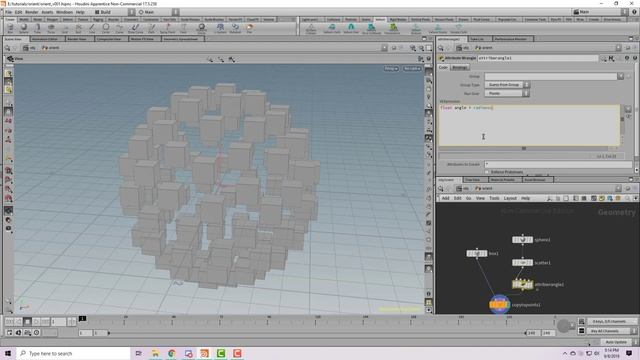Select the L-System shelf tool
This screenshot has width=640, height=360.
[220, 28]
